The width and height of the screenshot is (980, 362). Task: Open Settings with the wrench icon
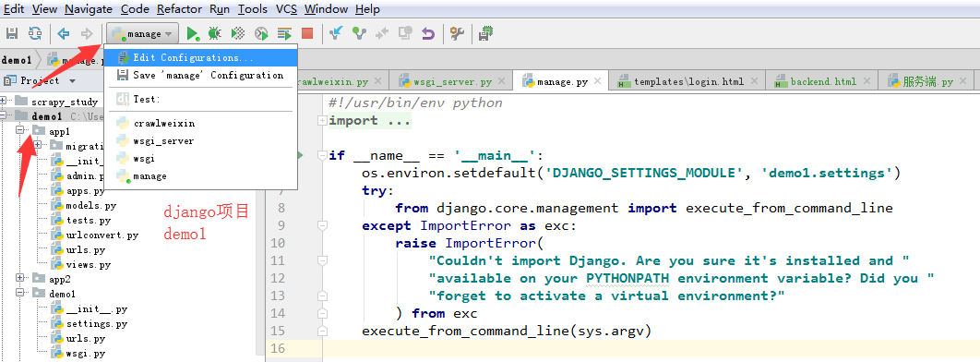(458, 34)
